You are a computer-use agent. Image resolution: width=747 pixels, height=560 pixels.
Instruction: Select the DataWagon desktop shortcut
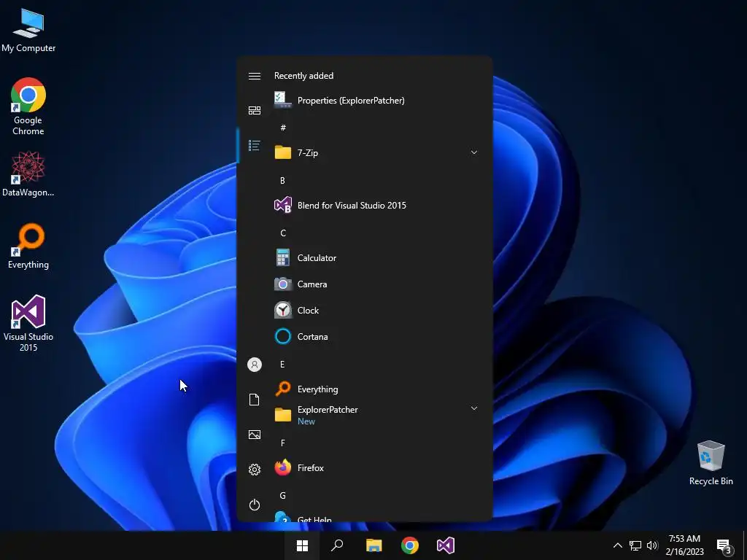point(28,174)
